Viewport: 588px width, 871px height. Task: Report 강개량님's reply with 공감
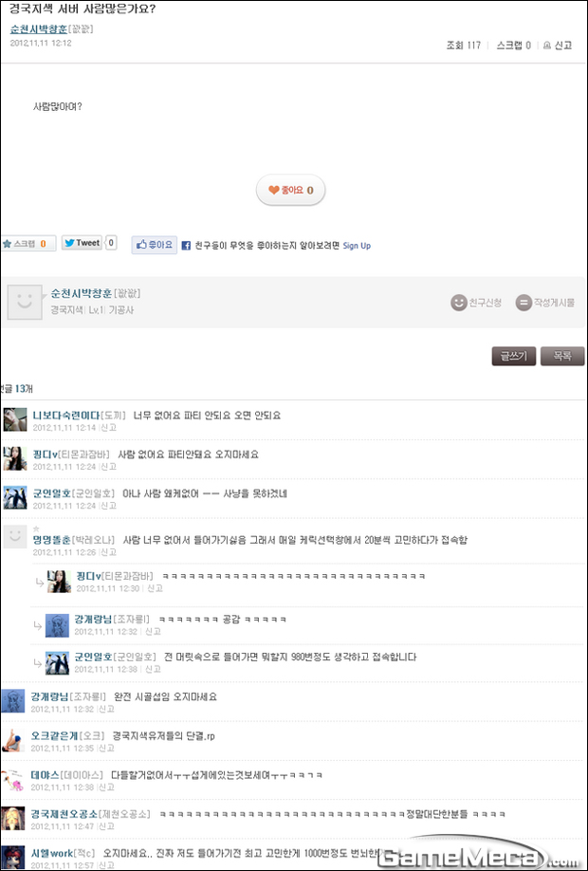click(153, 632)
